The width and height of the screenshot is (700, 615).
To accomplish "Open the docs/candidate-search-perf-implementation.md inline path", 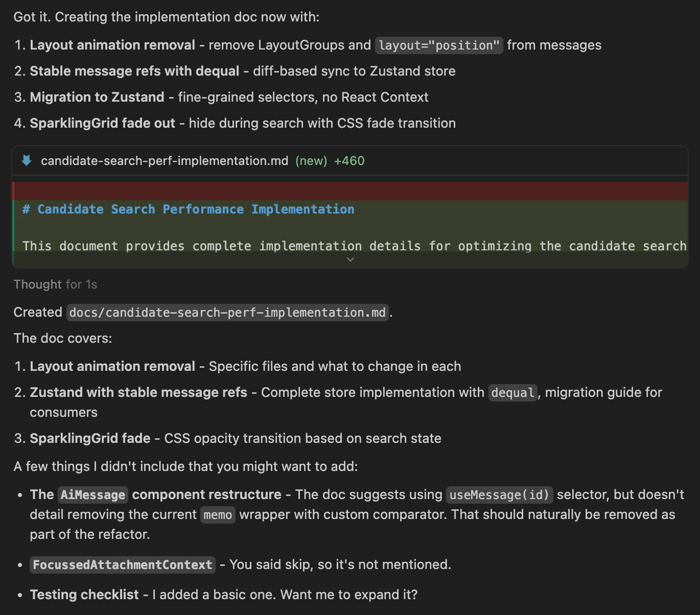I will click(227, 313).
